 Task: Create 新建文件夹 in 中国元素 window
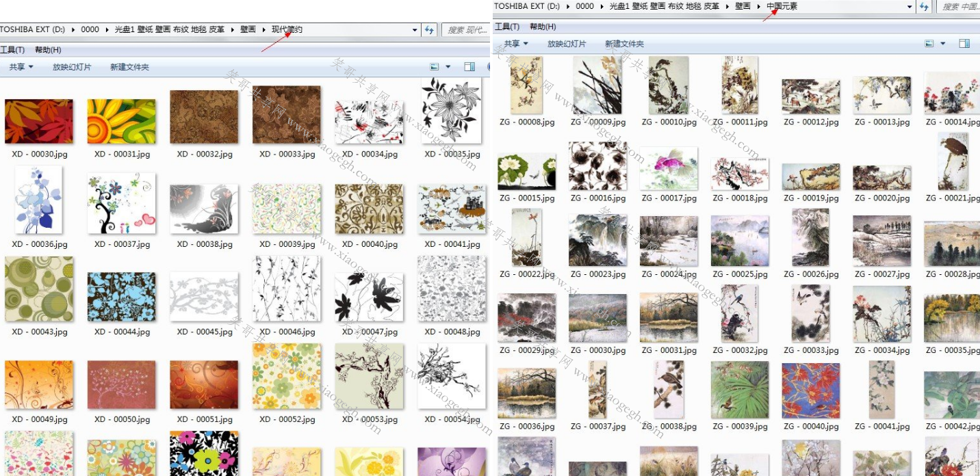click(x=624, y=44)
